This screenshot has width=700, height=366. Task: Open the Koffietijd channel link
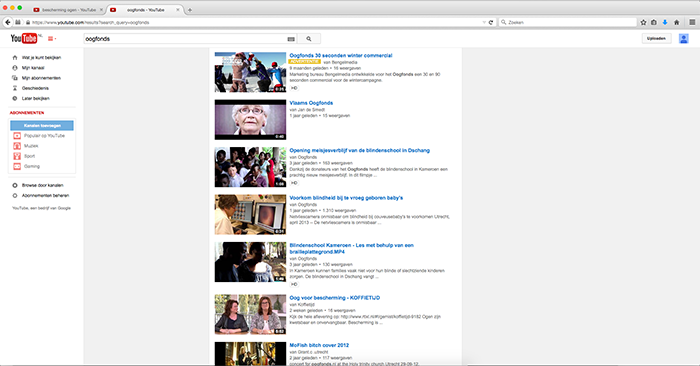305,304
